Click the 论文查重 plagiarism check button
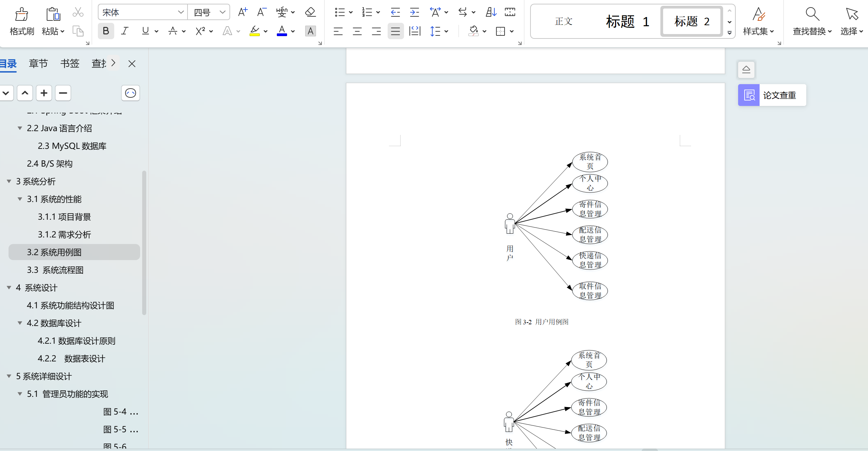Viewport: 868px width, 451px height. (x=772, y=95)
